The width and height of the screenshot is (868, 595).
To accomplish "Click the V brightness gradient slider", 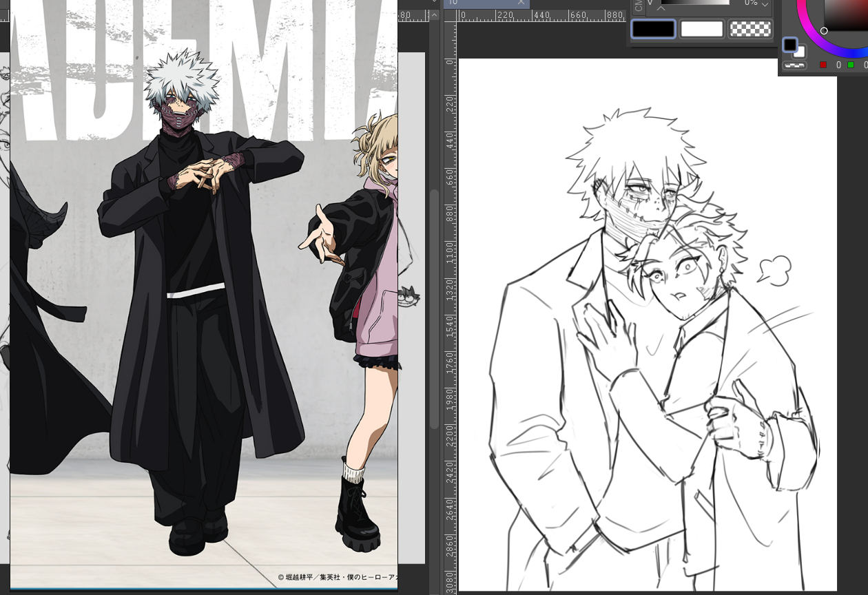I will [x=694, y=3].
